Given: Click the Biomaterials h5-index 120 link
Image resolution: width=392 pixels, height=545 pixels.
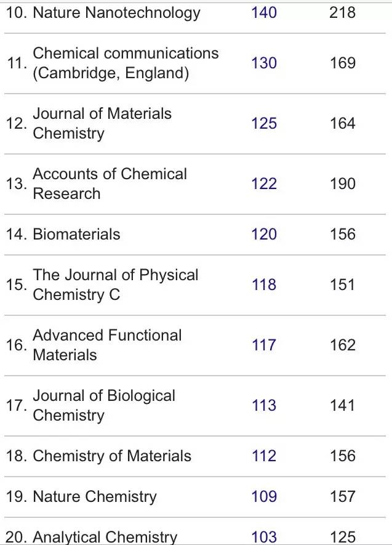Looking at the screenshot, I should pos(264,234).
